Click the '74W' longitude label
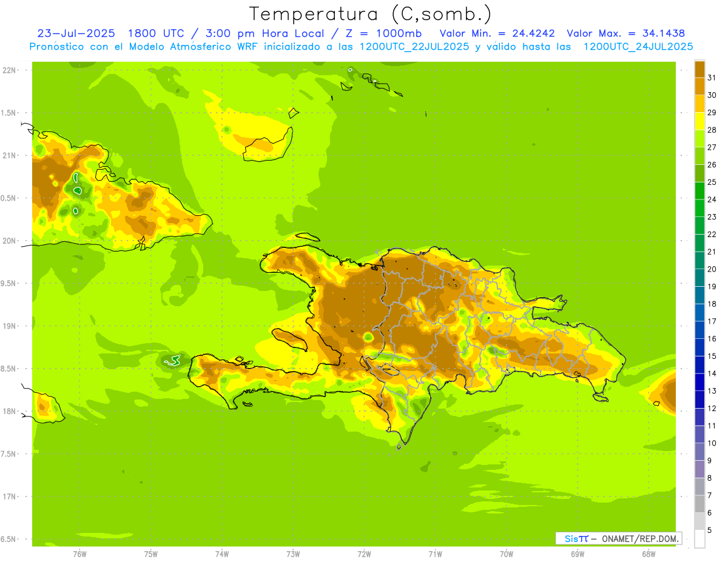 pyautogui.click(x=221, y=554)
